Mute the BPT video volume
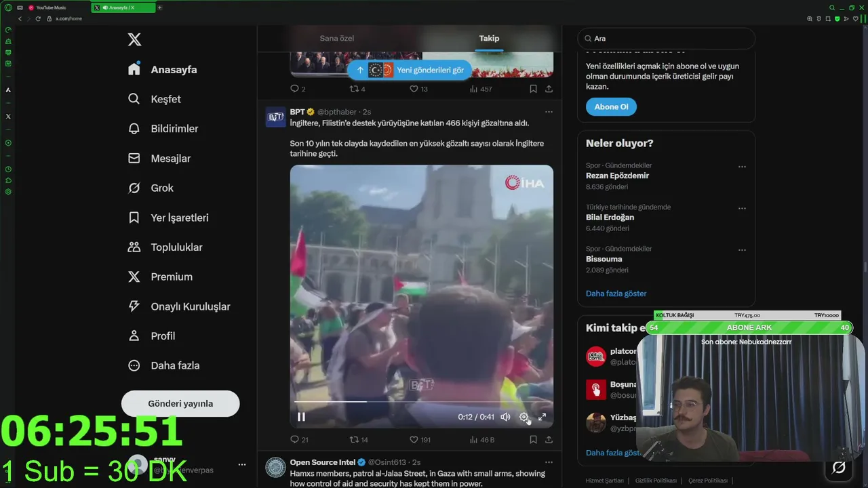Screen dimensions: 868x488 pyautogui.click(x=505, y=417)
